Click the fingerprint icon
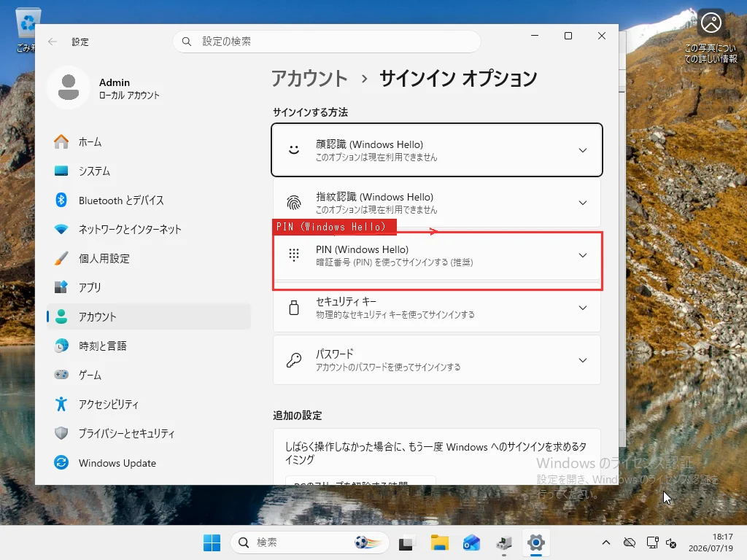Screen dimensions: 747x560 coord(294,203)
